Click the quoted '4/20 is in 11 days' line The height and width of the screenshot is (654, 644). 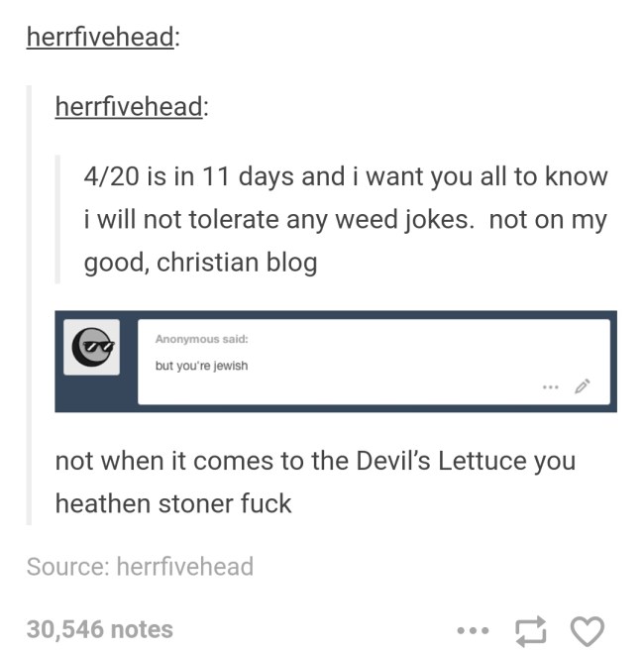[346, 176]
